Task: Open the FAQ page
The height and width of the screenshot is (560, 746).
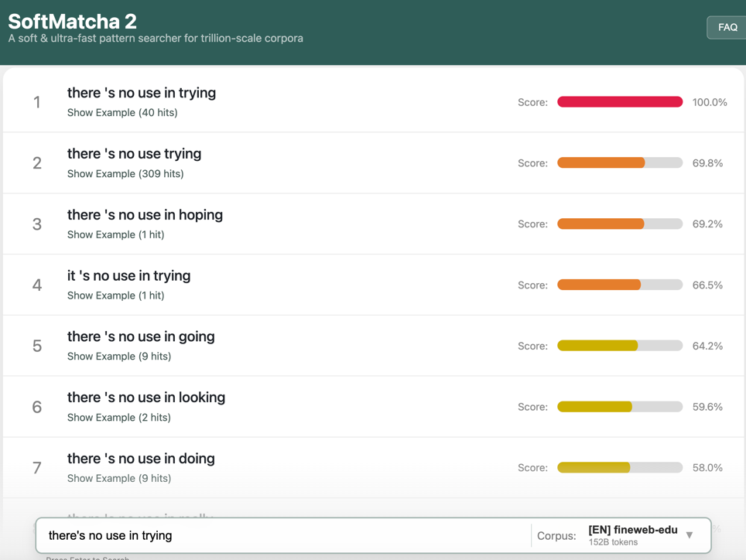Action: click(727, 28)
